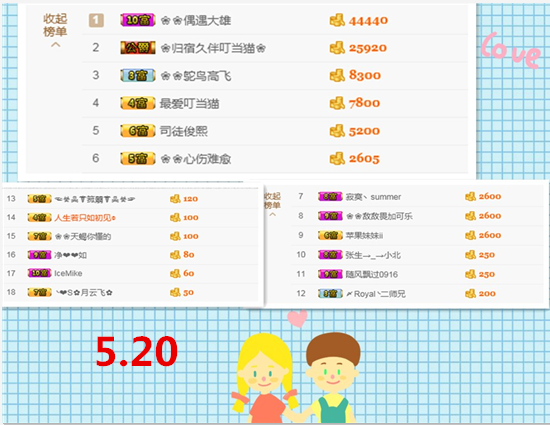
Task: Click the coin icon beside the 200 amount
Action: click(x=470, y=293)
